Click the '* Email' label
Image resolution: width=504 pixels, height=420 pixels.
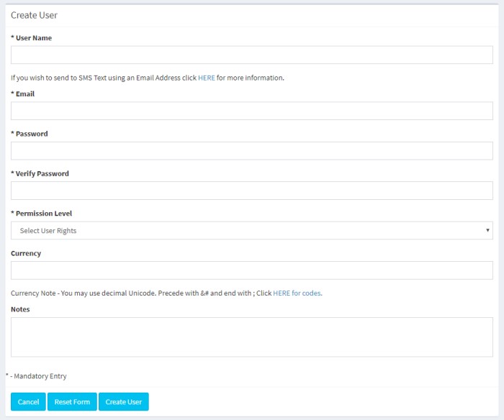pos(22,93)
